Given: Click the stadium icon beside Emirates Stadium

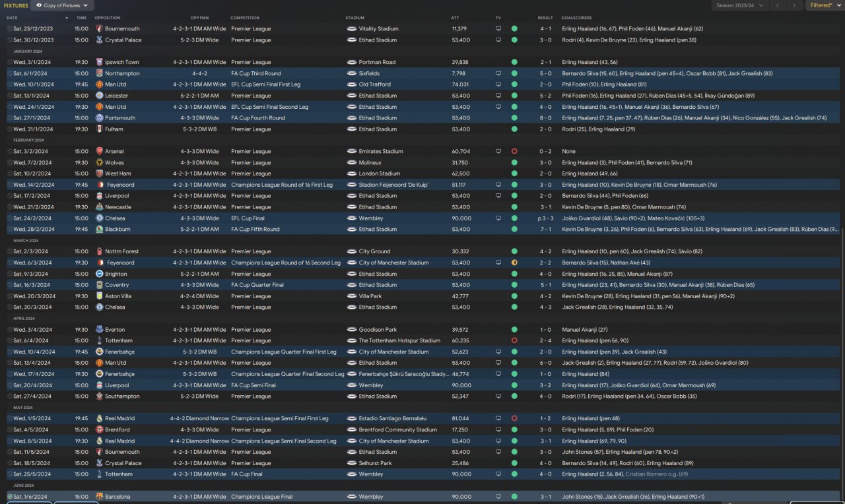Looking at the screenshot, I should 351,151.
